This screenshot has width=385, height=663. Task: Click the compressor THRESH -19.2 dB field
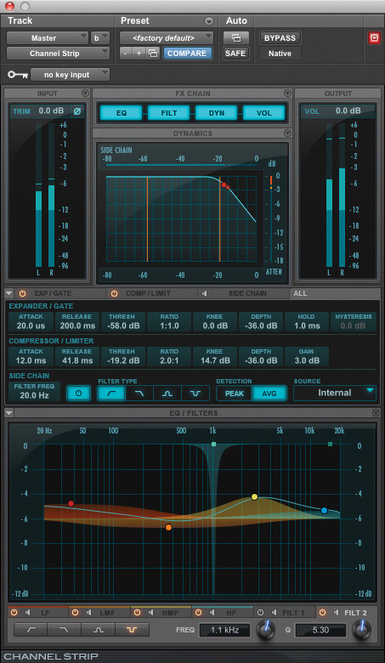[123, 356]
